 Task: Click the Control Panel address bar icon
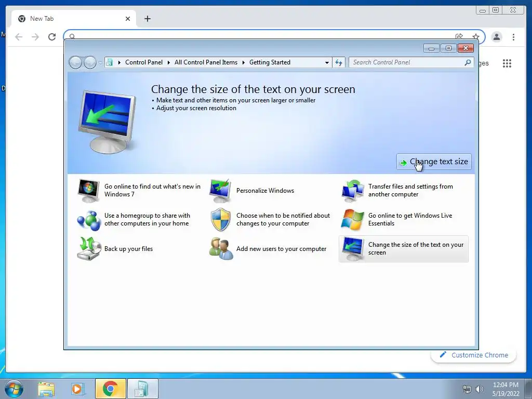tap(109, 62)
